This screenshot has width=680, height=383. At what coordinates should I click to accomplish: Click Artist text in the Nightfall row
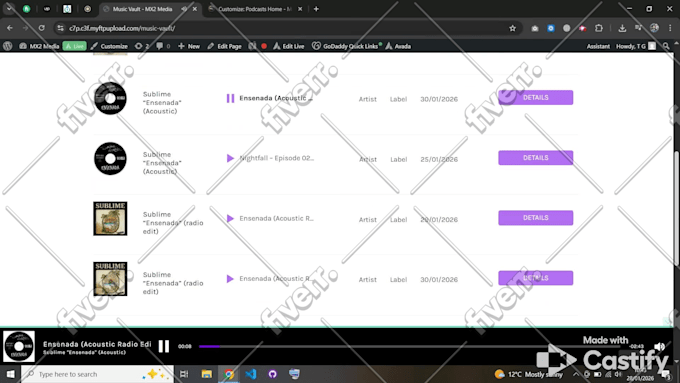pos(368,159)
